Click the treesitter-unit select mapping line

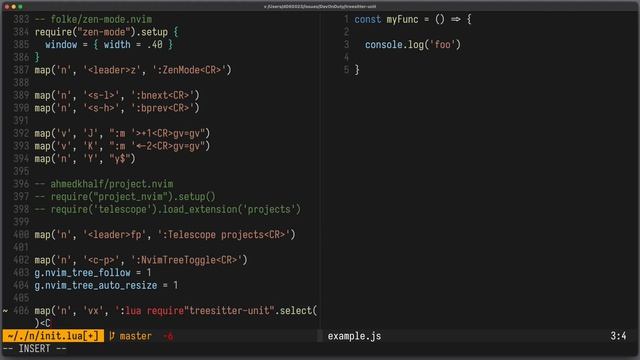[x=176, y=311]
